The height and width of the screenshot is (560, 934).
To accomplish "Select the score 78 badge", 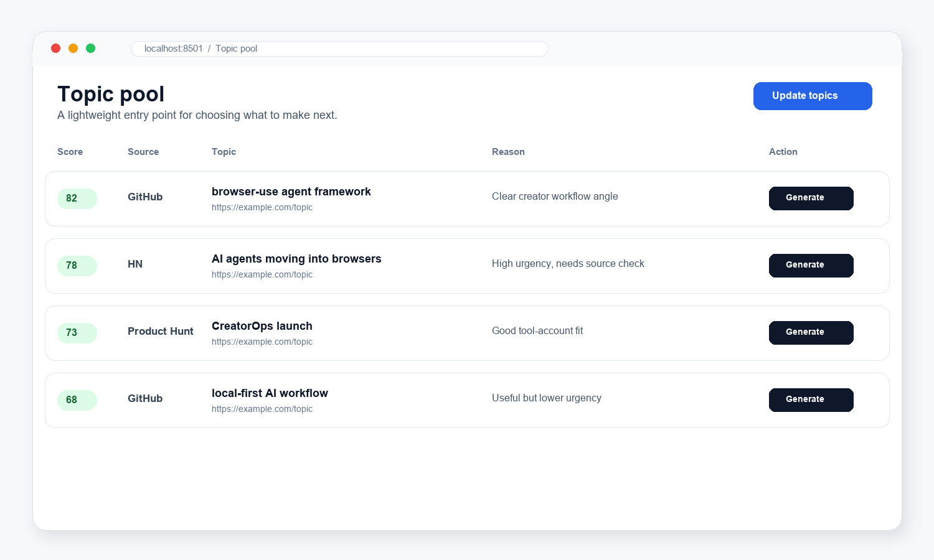I will [77, 266].
